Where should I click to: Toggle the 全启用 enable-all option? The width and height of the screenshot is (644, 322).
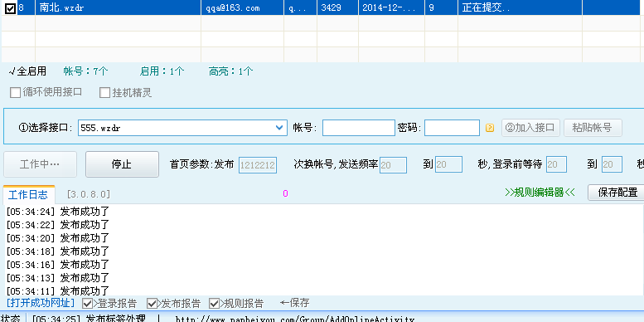(x=27, y=71)
